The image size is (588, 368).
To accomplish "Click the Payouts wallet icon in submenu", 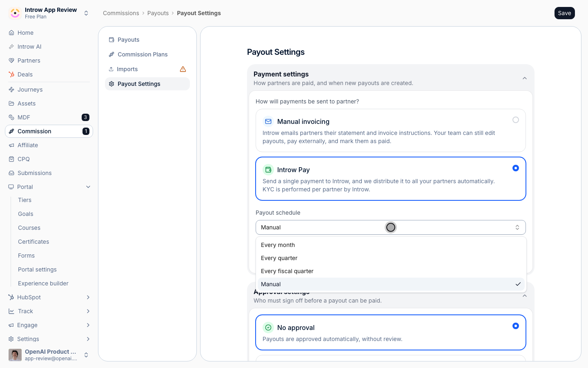I will point(111,40).
